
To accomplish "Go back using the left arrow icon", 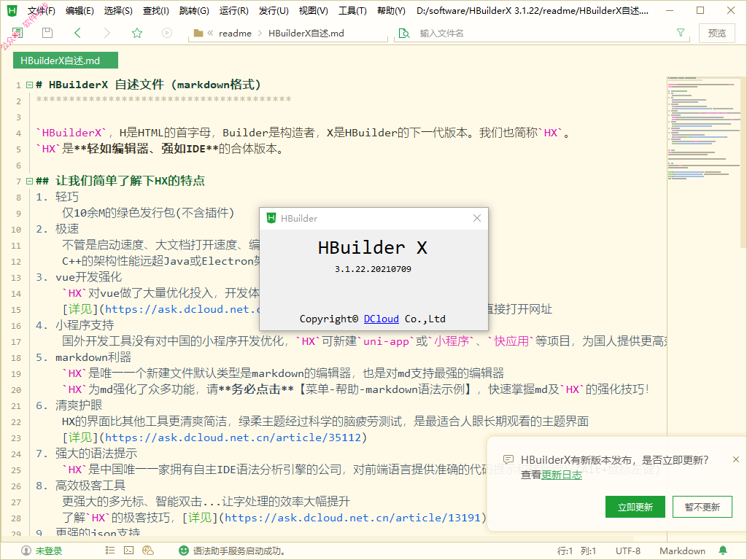I will coord(77,33).
